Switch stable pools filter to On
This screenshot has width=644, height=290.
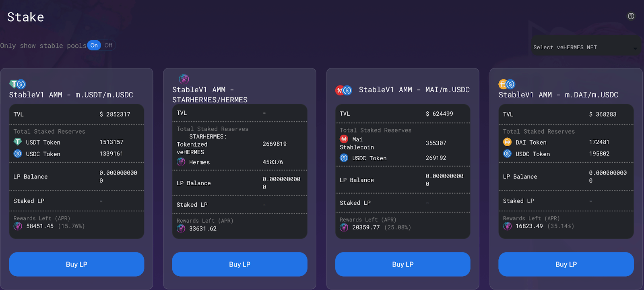(94, 46)
